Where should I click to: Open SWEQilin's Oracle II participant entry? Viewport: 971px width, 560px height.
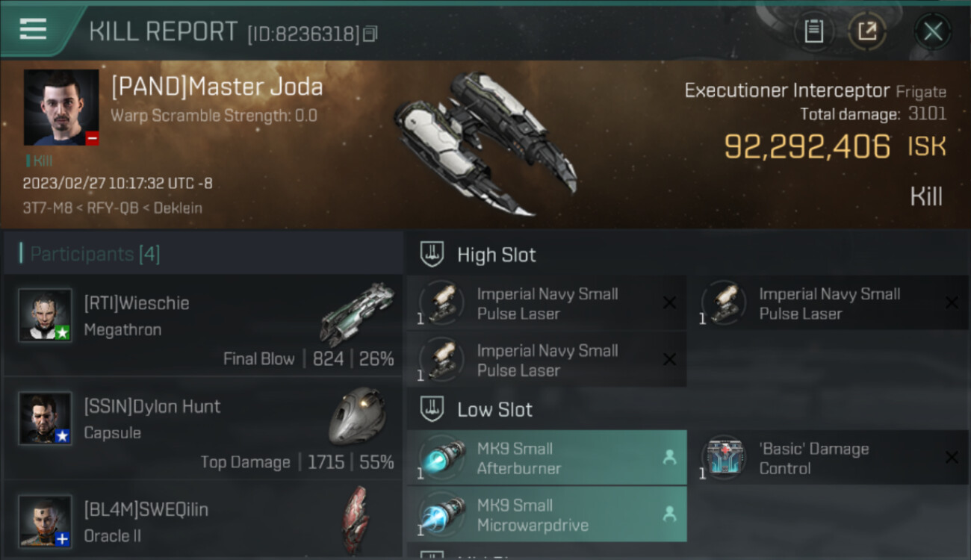click(203, 520)
